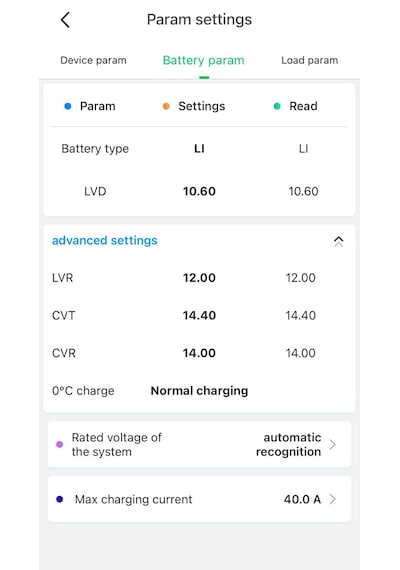
Task: Switch to the Device param tab
Action: coord(93,60)
